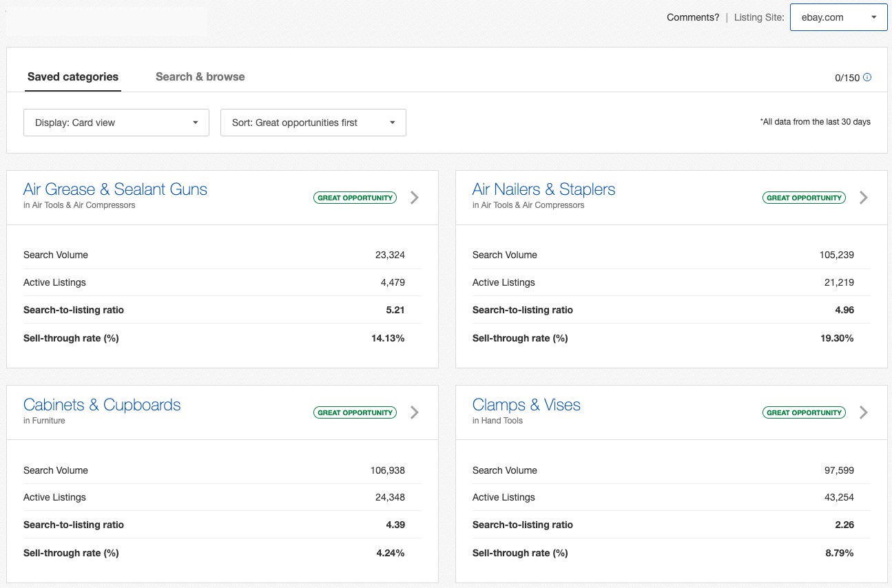Open the Air Nailers & Staplers title link

point(544,189)
